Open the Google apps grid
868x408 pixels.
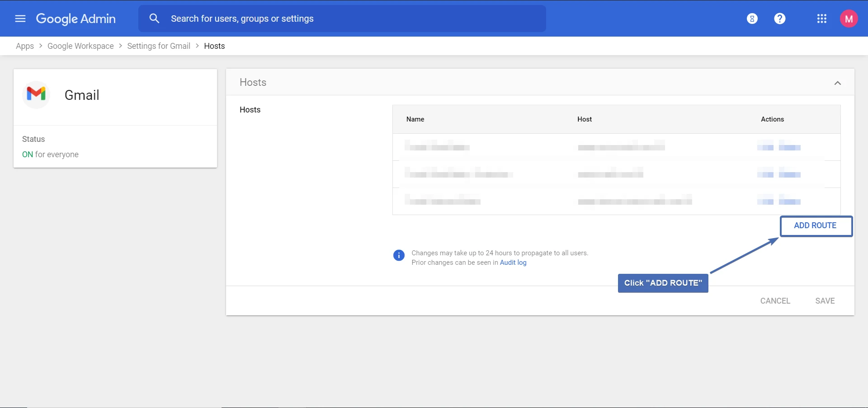pos(821,19)
